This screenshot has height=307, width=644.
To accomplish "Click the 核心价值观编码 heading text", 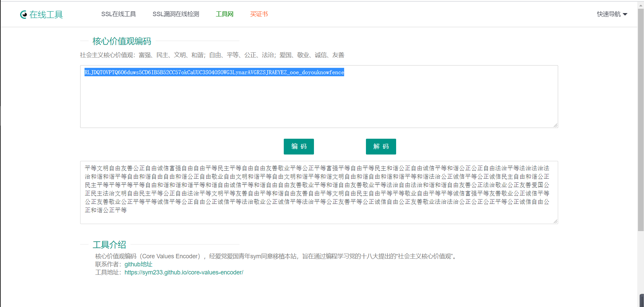I will point(122,41).
